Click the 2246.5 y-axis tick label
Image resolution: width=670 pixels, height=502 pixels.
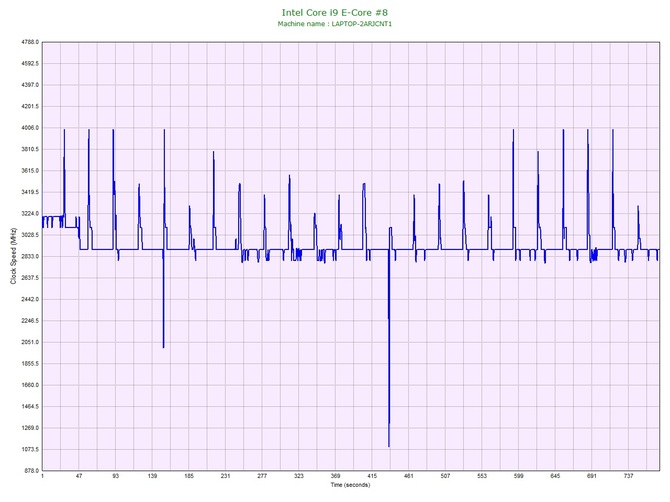[x=30, y=321]
